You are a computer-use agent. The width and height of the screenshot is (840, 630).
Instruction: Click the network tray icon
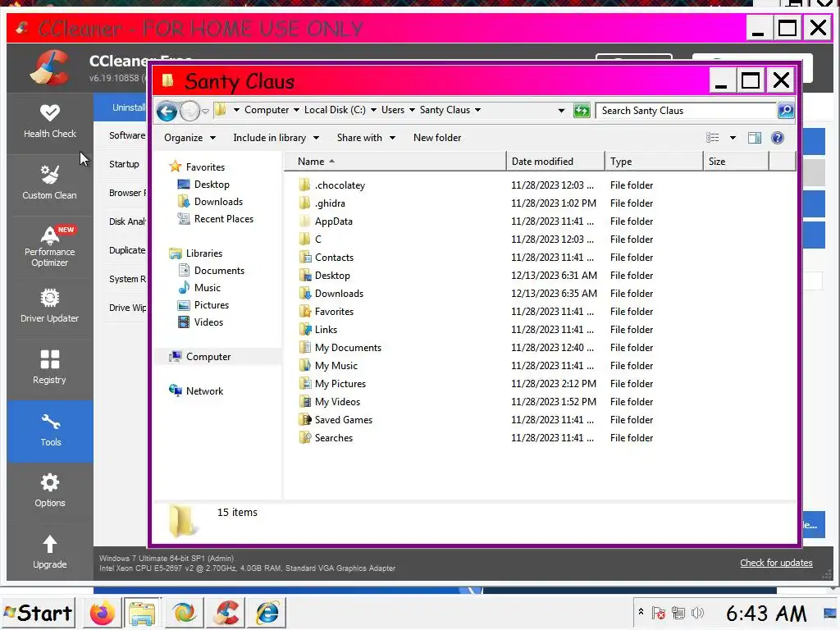(678, 613)
